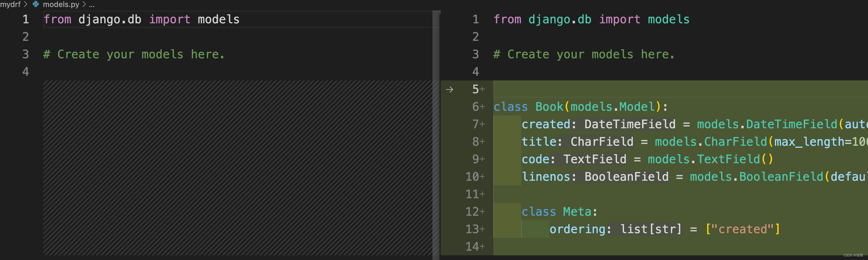Click 'class Book(models.Model):' line

coord(581,107)
